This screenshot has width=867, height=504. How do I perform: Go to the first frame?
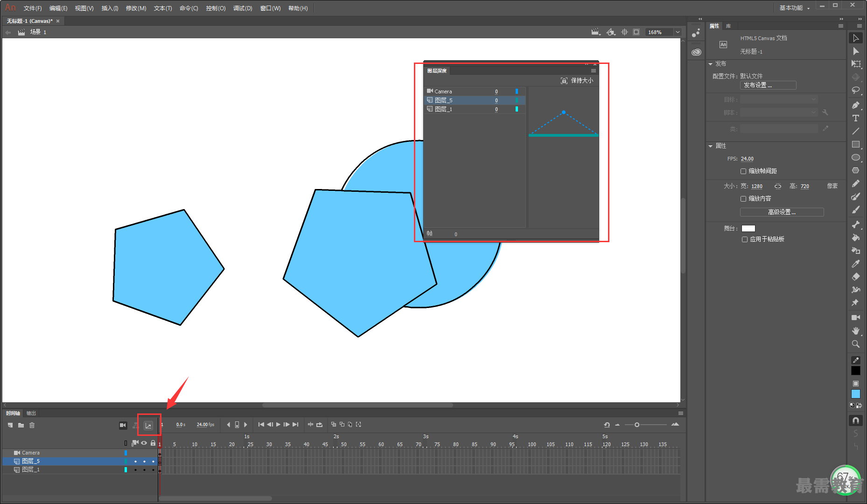(x=261, y=425)
